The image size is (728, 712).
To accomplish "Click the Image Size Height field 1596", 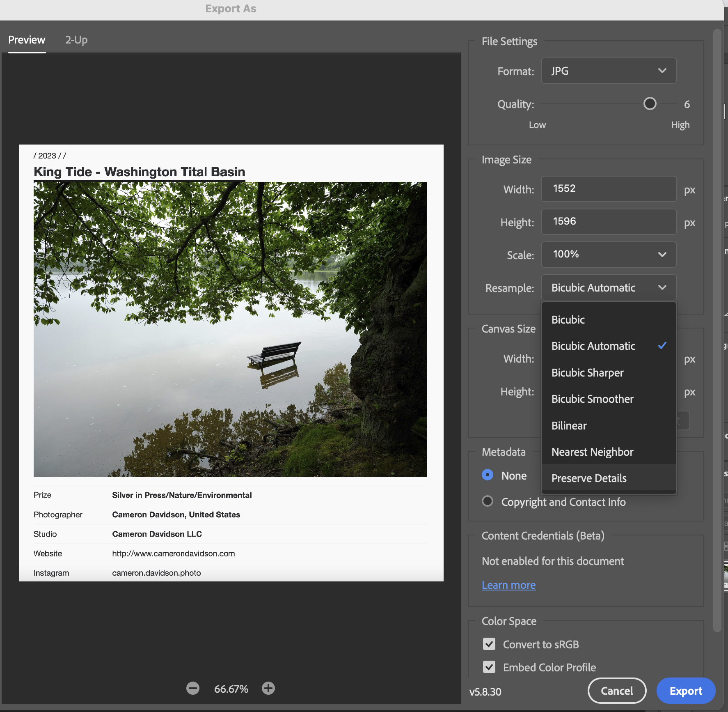I will point(609,222).
